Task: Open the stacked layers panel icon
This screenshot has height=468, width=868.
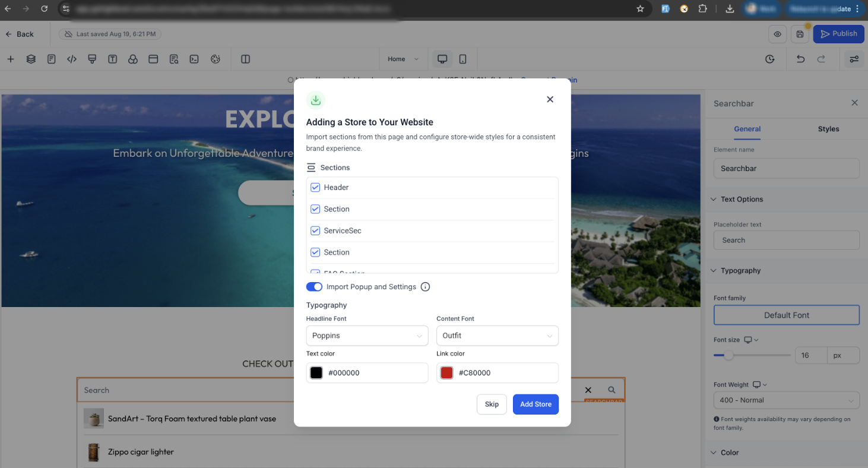Action: 31,59
